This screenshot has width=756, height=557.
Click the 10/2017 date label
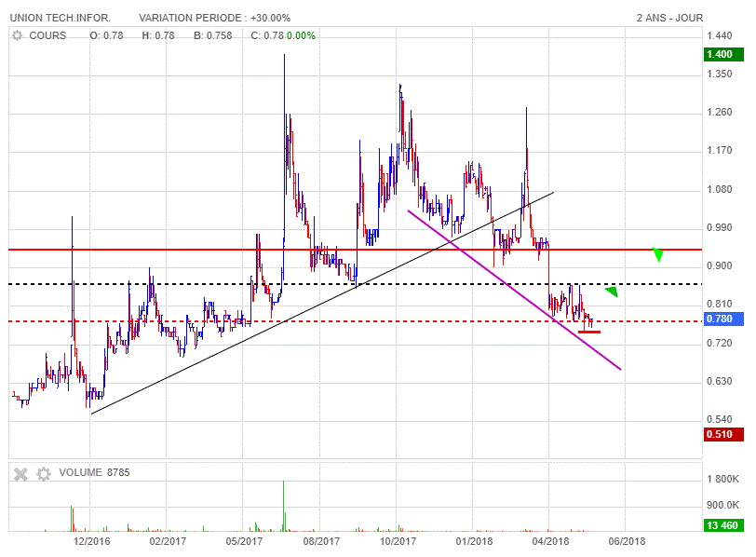click(398, 541)
